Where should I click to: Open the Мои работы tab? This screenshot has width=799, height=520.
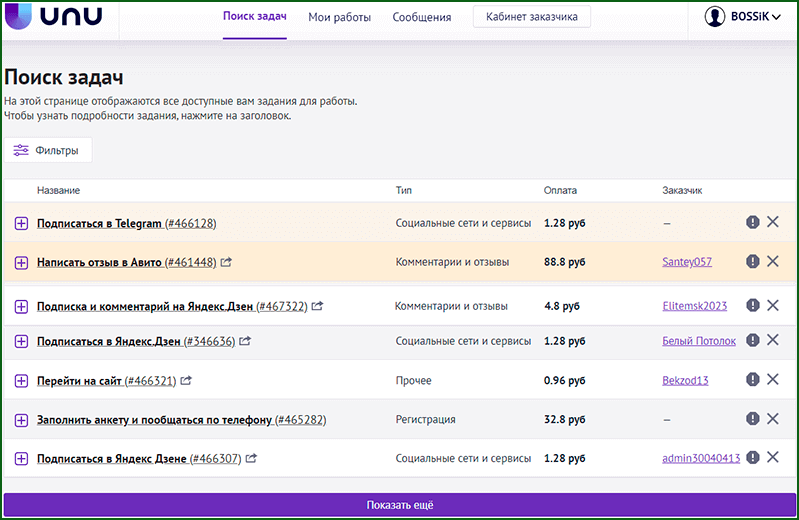(339, 17)
